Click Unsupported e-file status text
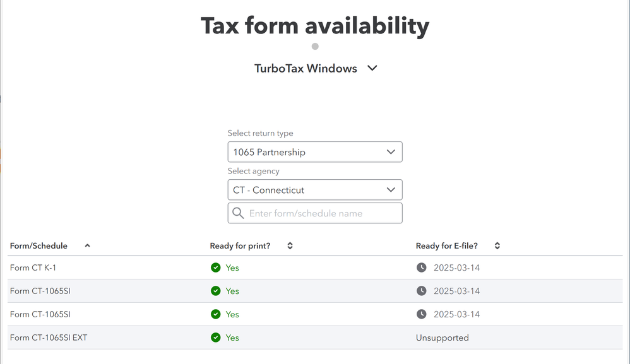Image resolution: width=630 pixels, height=364 pixels. click(443, 338)
